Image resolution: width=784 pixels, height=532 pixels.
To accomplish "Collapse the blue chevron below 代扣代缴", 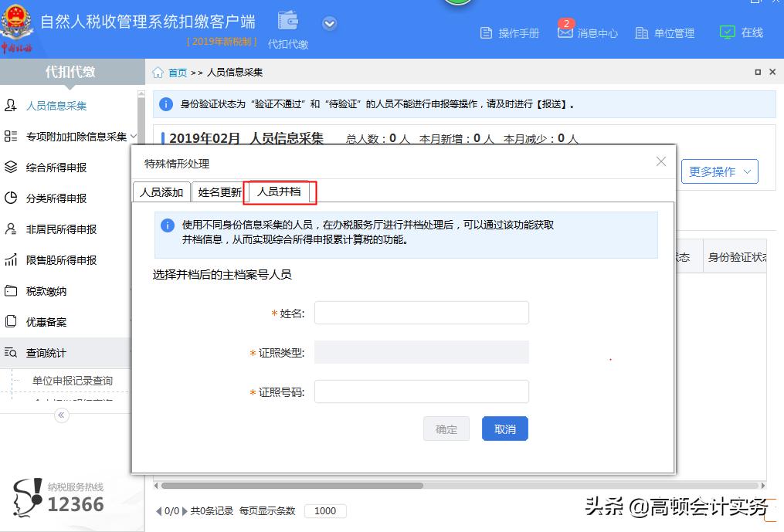I will click(x=329, y=23).
